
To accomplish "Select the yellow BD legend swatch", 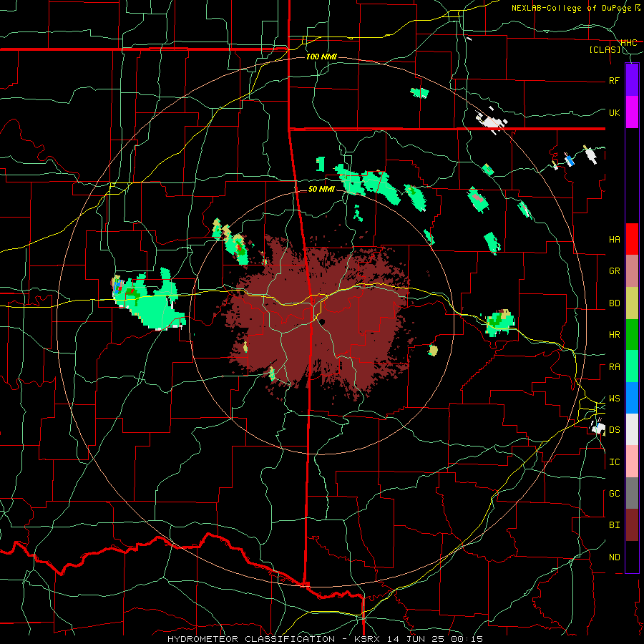I will (632, 303).
